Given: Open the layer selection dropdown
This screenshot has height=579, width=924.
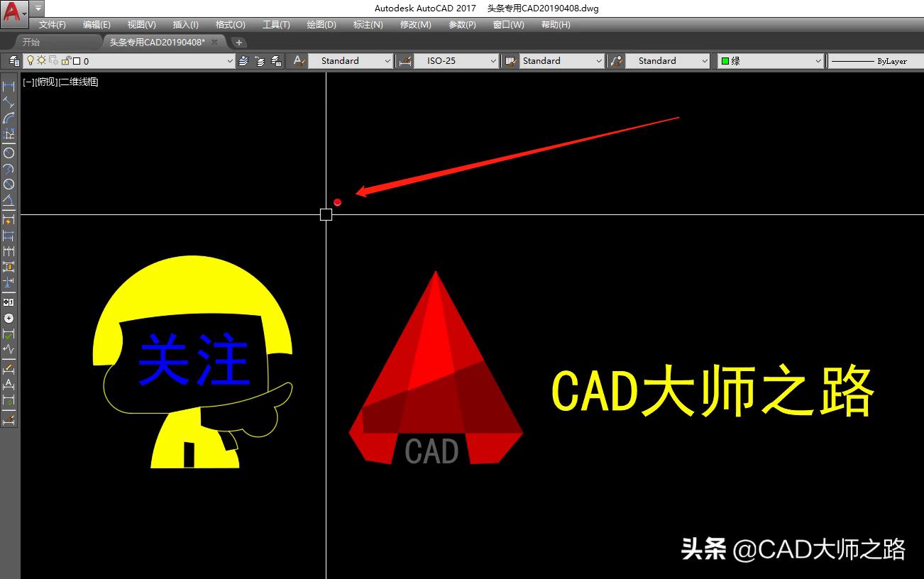Looking at the screenshot, I should [230, 60].
